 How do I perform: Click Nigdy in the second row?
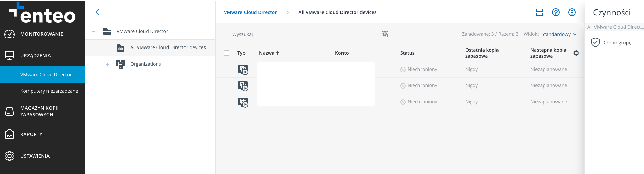point(471,85)
